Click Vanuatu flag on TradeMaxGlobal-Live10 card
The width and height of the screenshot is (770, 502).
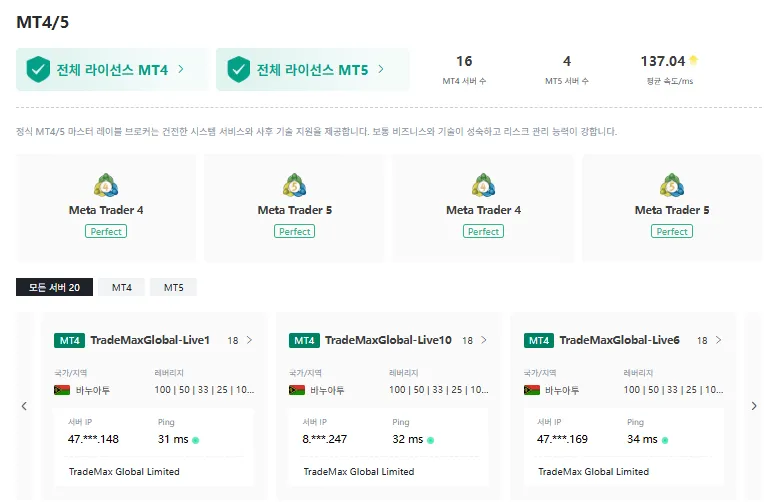(x=297, y=390)
